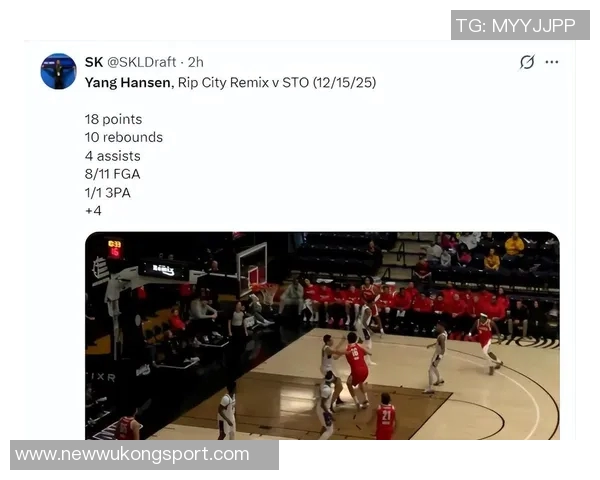The image size is (600, 480).
Task: Click the 10 rebounds stat line
Action: tap(124, 137)
